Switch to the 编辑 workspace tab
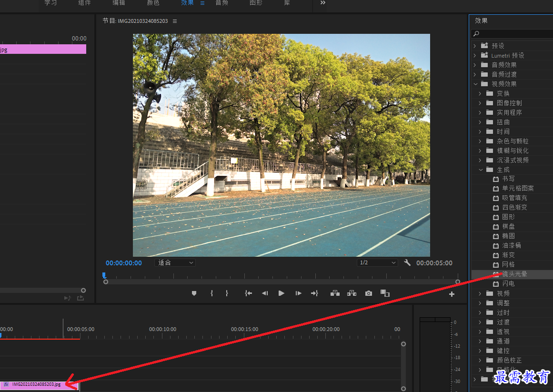Screen dimensions: 553x392 (119, 3)
